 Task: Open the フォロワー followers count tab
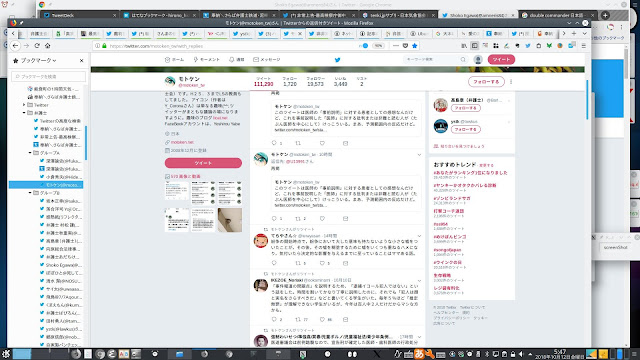(x=315, y=82)
